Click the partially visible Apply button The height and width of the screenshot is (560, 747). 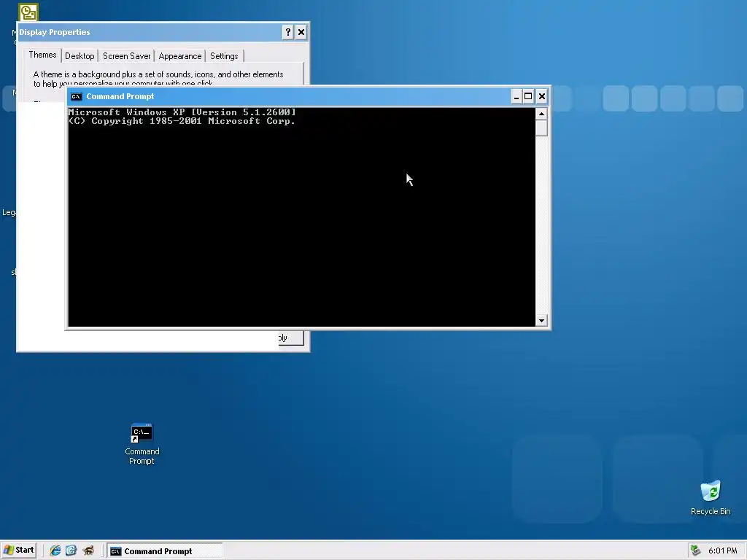point(291,338)
